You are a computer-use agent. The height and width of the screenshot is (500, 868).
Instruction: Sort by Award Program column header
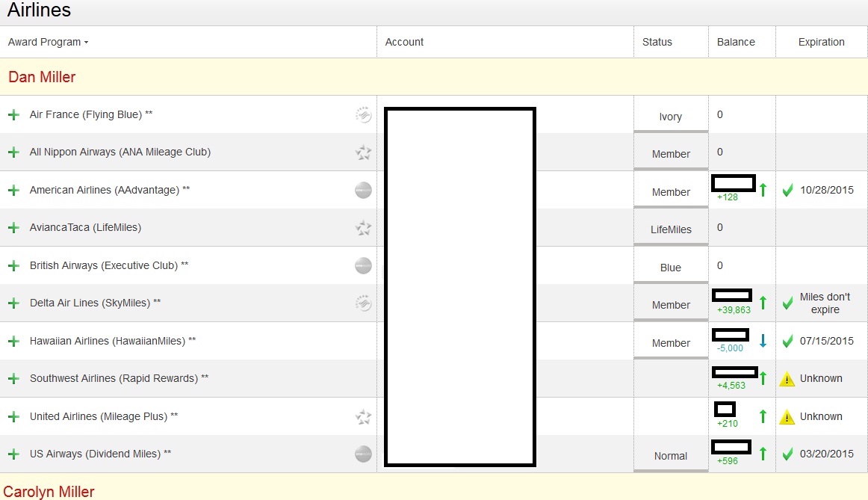click(x=48, y=43)
